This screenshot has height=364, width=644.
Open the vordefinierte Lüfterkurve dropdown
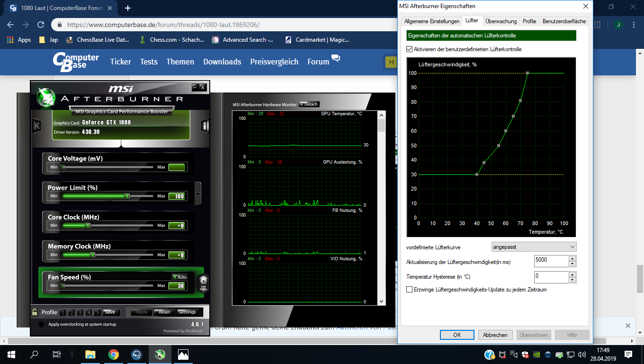pos(534,247)
